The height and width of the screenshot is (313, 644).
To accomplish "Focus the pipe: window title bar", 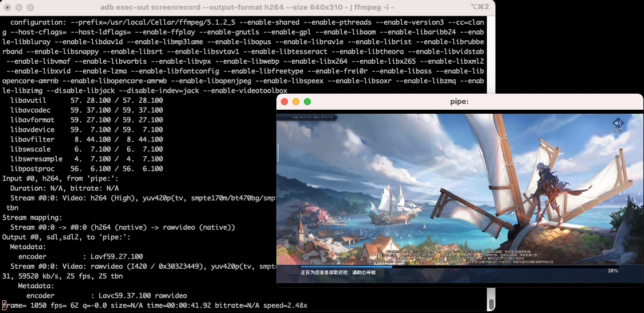I will tap(459, 102).
